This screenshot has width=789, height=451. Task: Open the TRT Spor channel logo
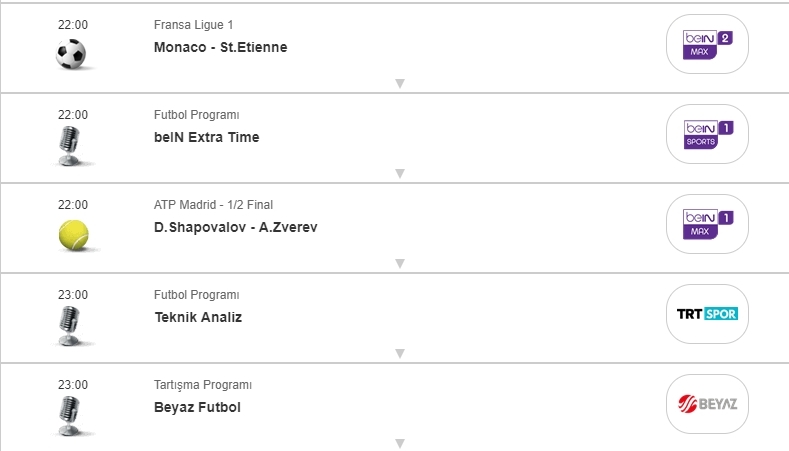(707, 314)
